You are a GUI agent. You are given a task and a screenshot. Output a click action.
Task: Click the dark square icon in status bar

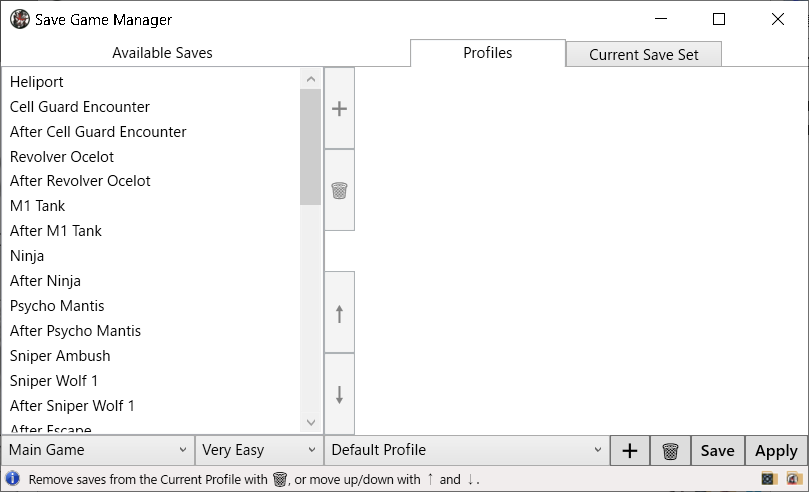click(x=769, y=479)
